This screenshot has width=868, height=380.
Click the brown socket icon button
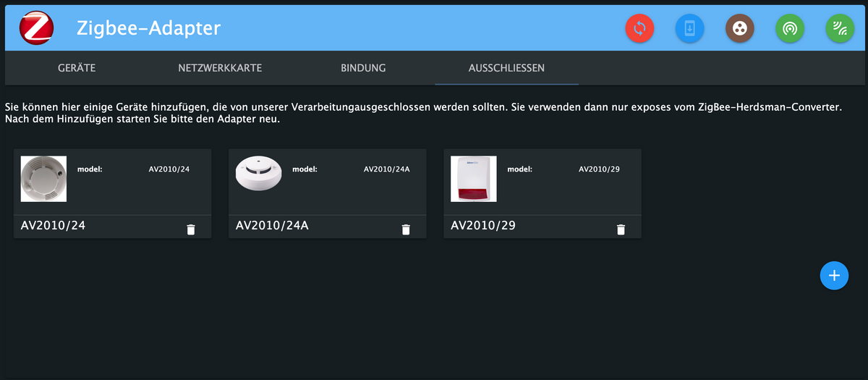(x=740, y=29)
